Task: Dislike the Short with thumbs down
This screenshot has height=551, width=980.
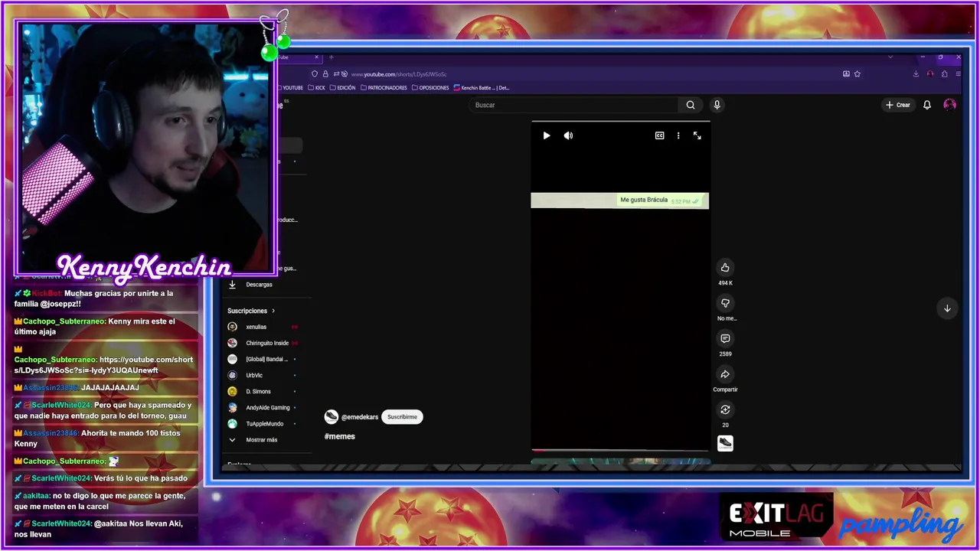Action: tap(725, 303)
